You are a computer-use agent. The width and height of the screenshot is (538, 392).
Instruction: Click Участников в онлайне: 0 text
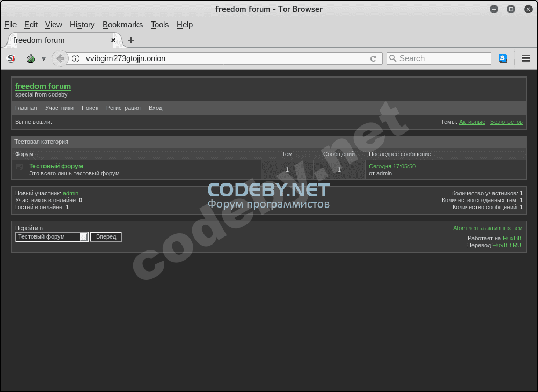click(48, 200)
